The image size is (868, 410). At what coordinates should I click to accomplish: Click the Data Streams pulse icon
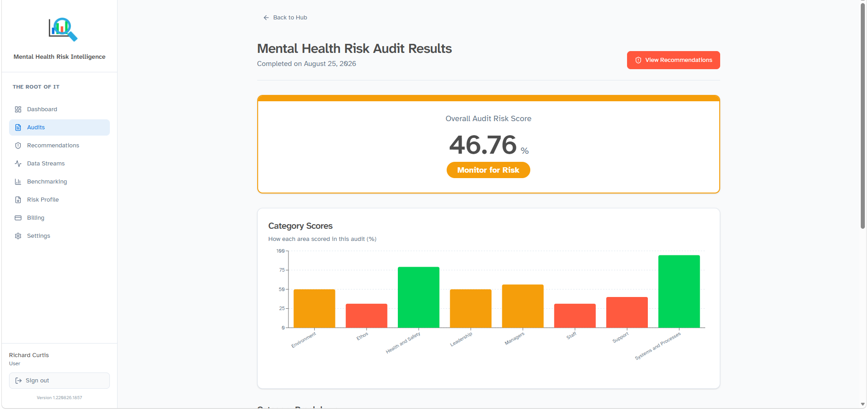18,164
